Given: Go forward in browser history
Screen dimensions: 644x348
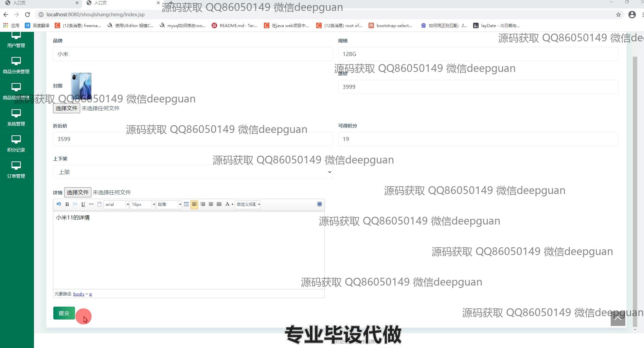Looking at the screenshot, I should pyautogui.click(x=17, y=15).
